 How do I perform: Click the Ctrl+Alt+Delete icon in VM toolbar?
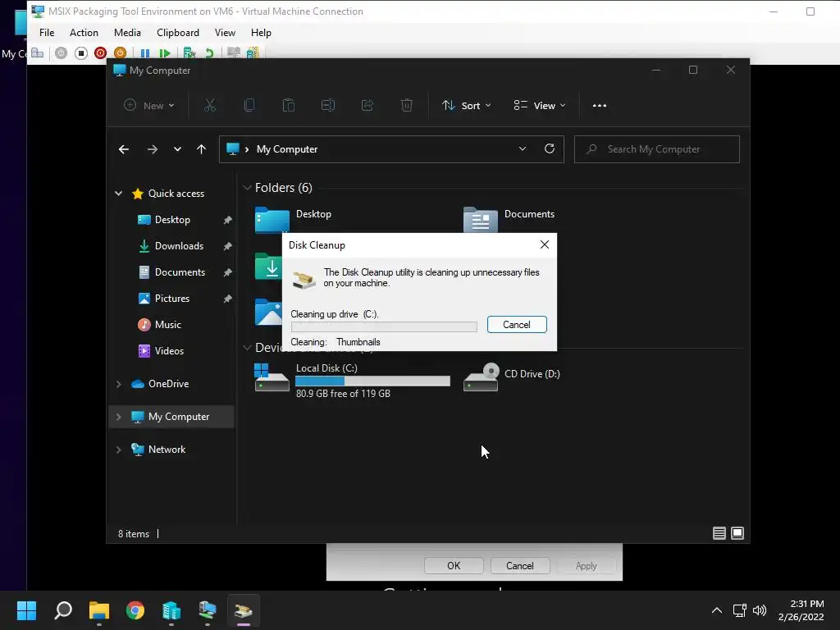tap(37, 53)
